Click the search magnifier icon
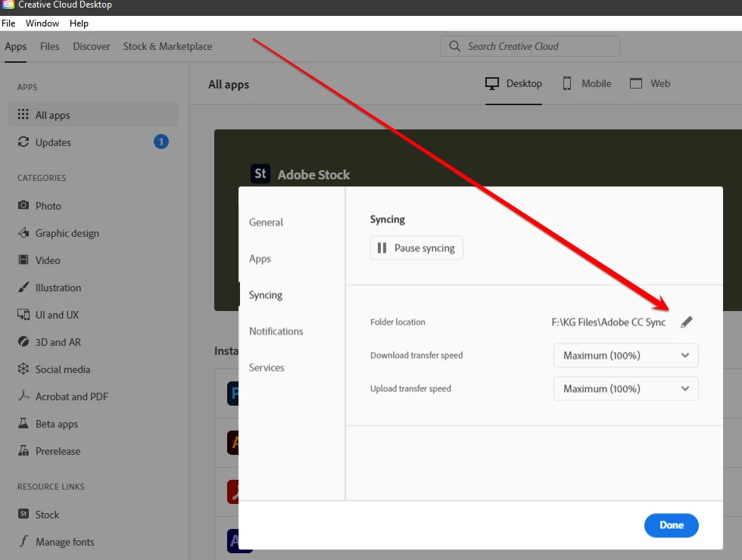 point(454,46)
